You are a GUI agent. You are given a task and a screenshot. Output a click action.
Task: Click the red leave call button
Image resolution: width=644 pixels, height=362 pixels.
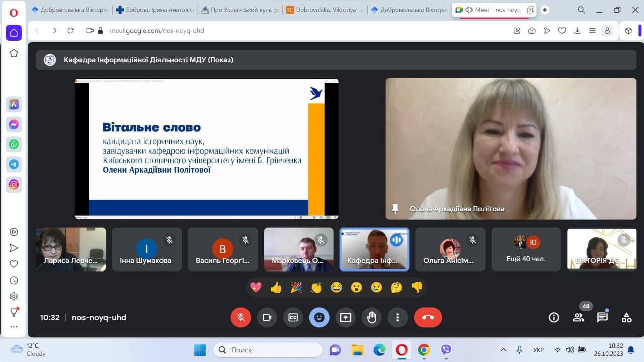coord(428,317)
